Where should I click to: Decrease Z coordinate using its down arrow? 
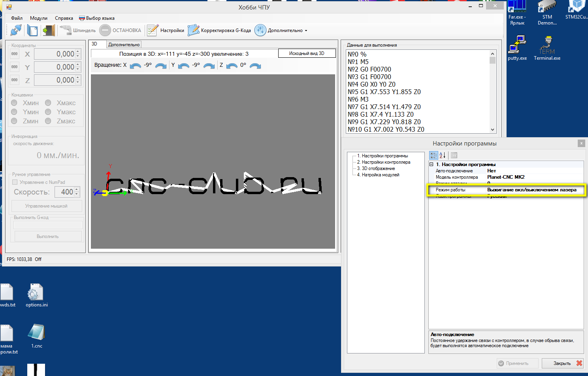click(78, 82)
